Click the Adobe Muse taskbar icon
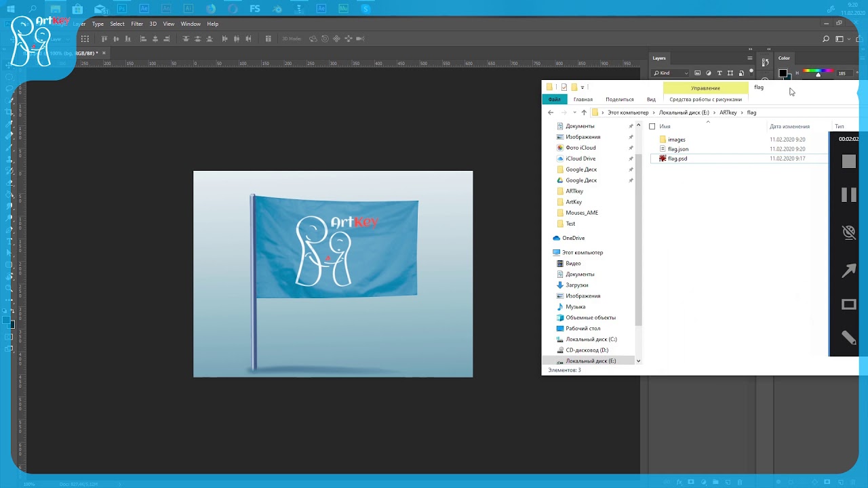Viewport: 868px width, 488px height. point(343,9)
